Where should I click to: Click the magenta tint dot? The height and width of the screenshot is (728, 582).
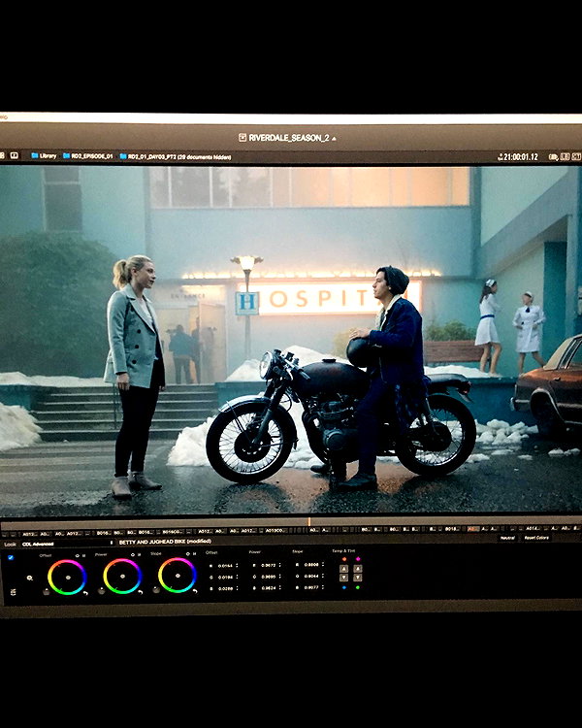pyautogui.click(x=358, y=559)
